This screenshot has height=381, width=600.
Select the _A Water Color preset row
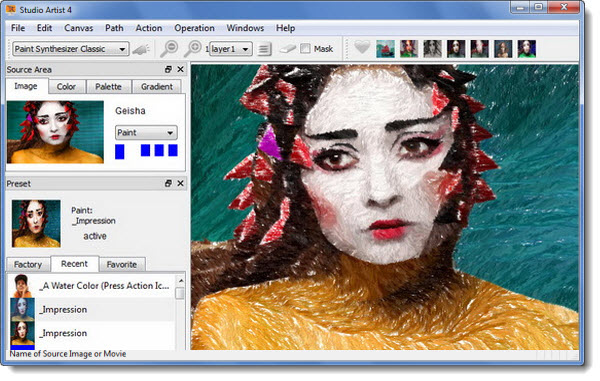91,286
